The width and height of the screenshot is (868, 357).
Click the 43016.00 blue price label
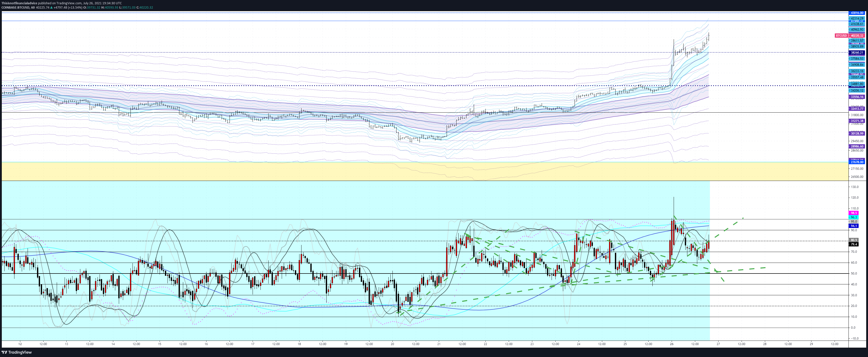pos(857,13)
